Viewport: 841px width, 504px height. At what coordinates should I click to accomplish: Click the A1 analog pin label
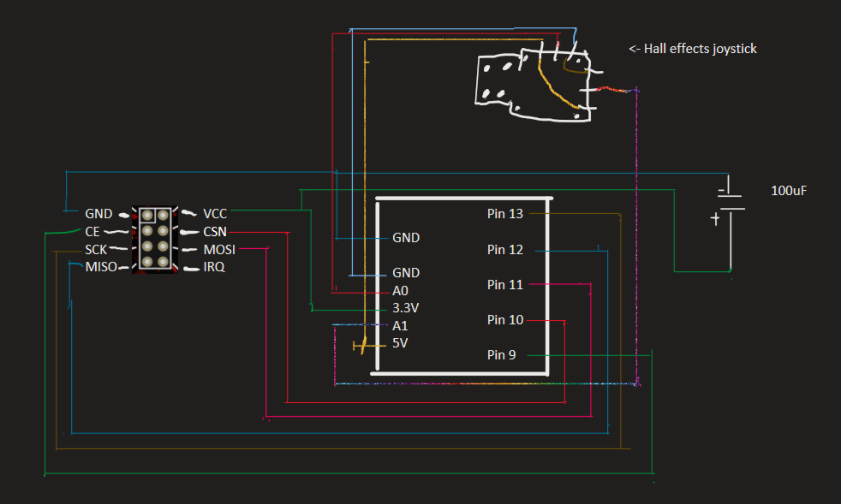coord(400,326)
